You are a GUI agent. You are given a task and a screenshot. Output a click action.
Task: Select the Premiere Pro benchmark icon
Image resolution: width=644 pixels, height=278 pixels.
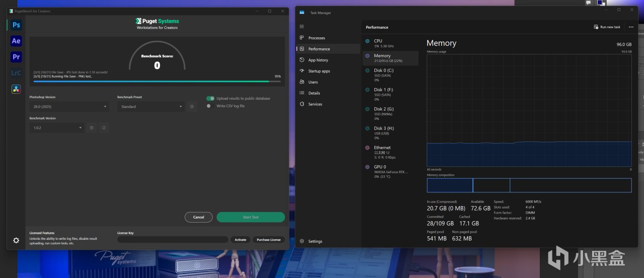[x=16, y=57]
